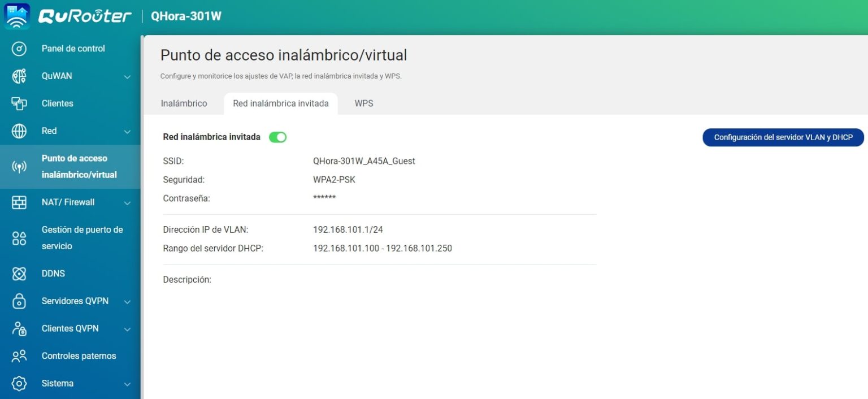
Task: Click the masked Contraseña field value
Action: [x=325, y=198]
